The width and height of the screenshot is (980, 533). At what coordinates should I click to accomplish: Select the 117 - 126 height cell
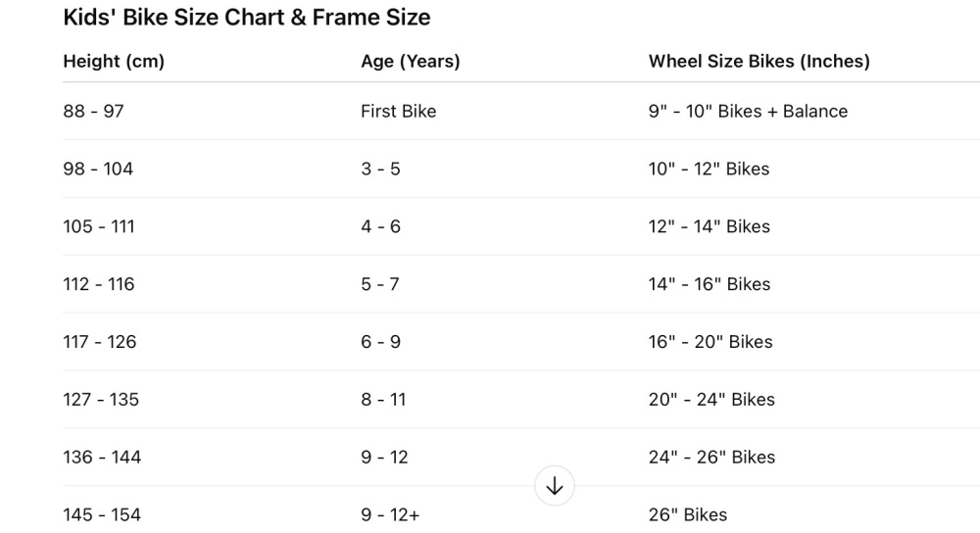click(100, 342)
